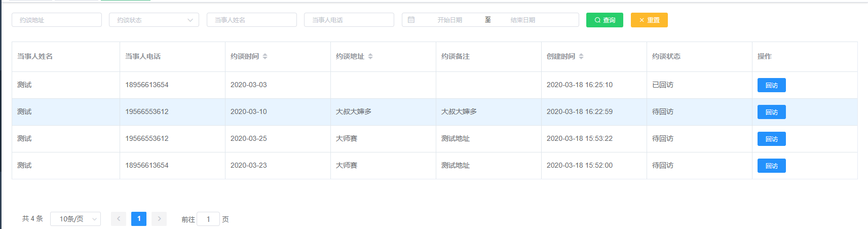Screen dimensions: 868x229
Task: Click the green 查询 search button
Action: click(x=605, y=20)
